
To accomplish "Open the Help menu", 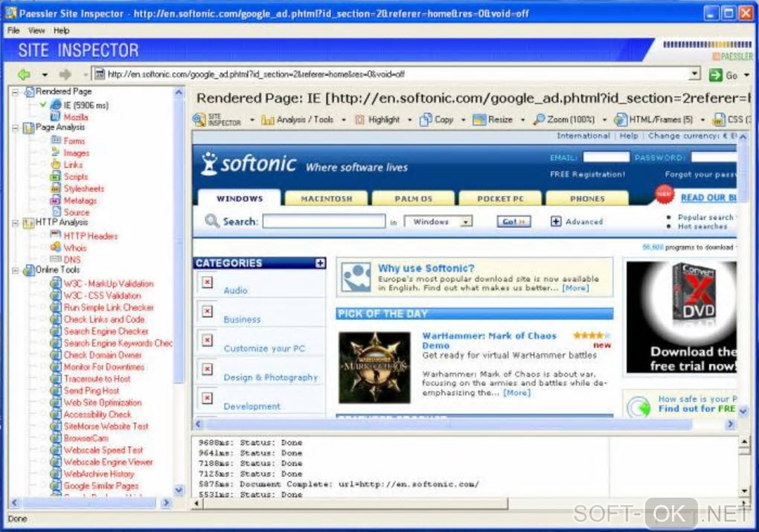I will [x=62, y=31].
